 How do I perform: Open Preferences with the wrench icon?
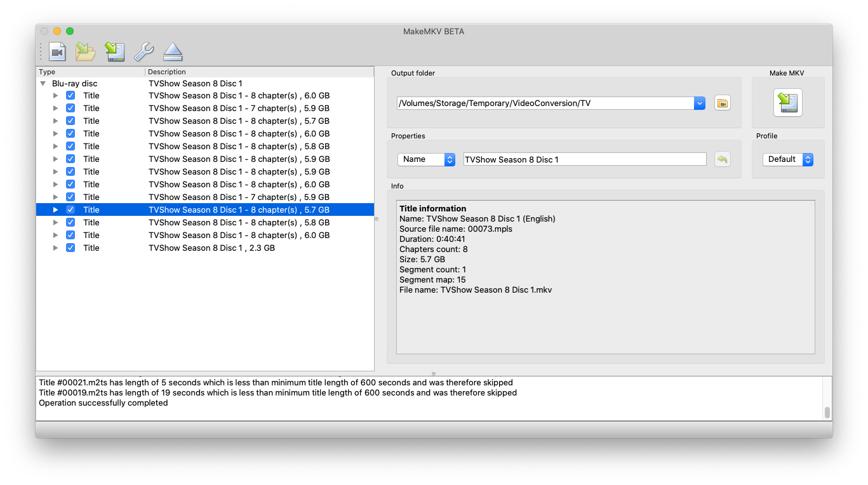pos(144,52)
